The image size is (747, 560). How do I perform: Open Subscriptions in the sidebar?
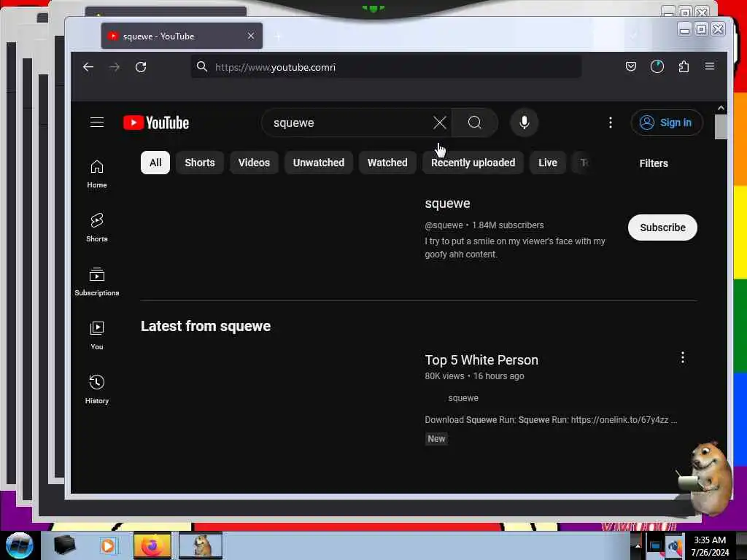(x=97, y=282)
